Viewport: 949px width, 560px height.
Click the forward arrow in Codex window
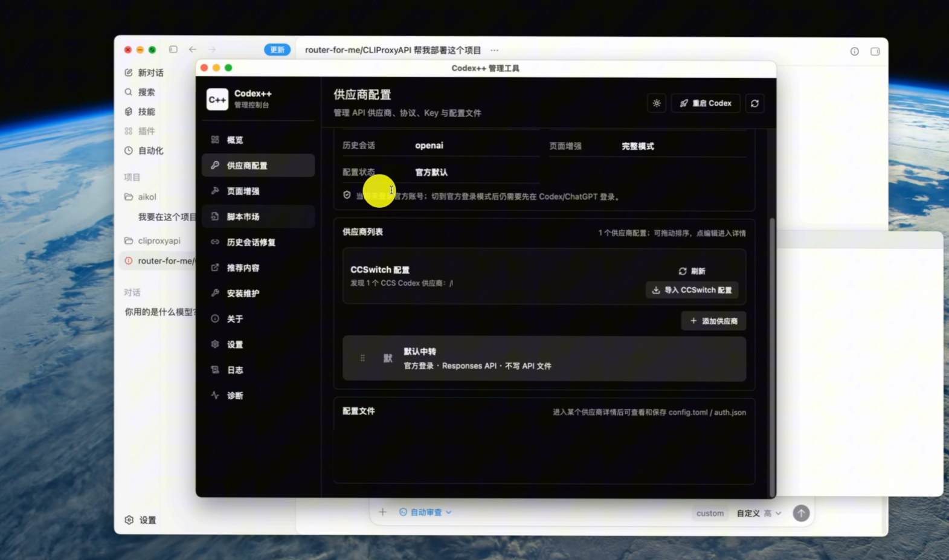212,50
